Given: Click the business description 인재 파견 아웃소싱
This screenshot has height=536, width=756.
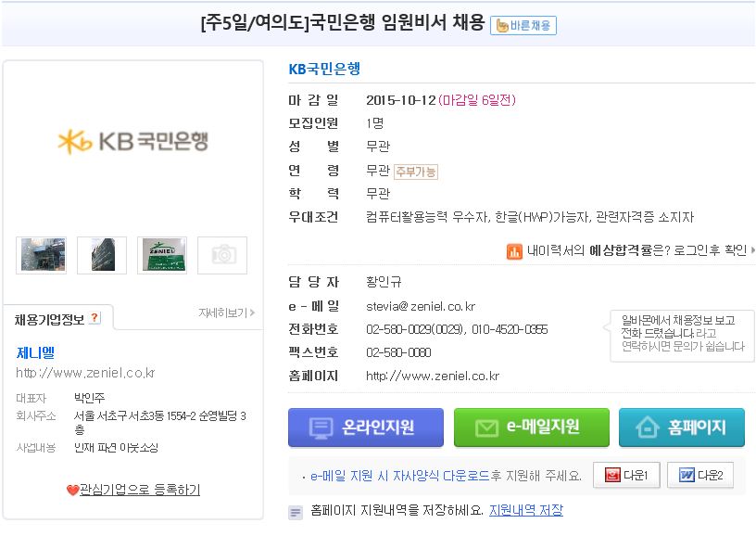Looking at the screenshot, I should [116, 448].
